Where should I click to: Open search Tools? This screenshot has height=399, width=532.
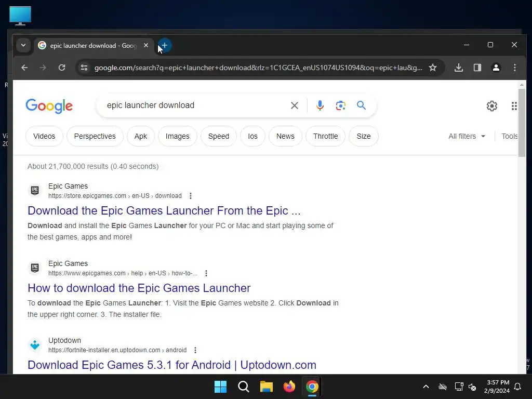[510, 136]
